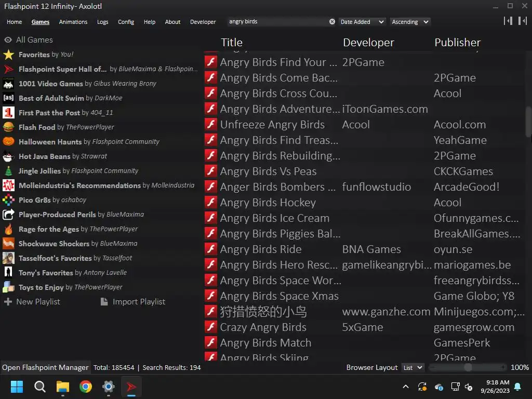The width and height of the screenshot is (532, 399).
Task: Open the Home tab
Action: click(14, 22)
